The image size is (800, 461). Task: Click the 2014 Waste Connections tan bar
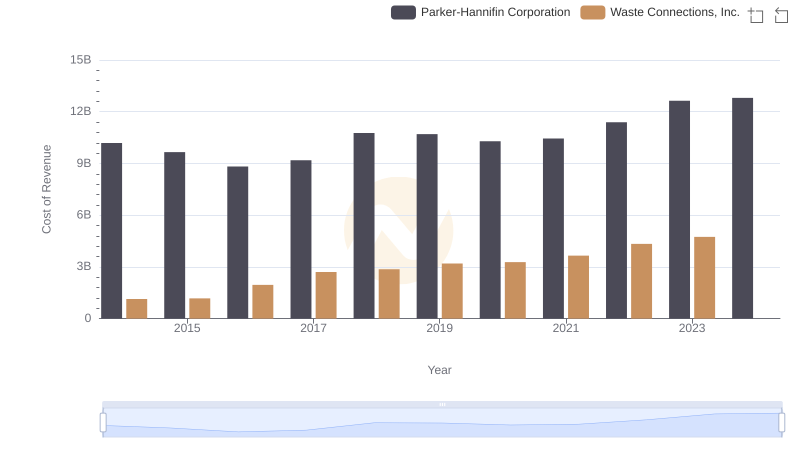(137, 309)
